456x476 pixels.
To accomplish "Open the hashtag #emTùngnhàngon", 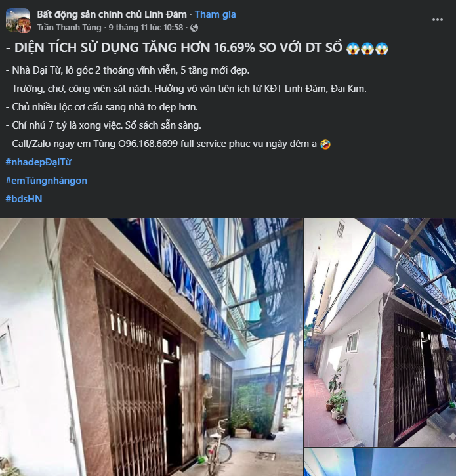I will [47, 181].
